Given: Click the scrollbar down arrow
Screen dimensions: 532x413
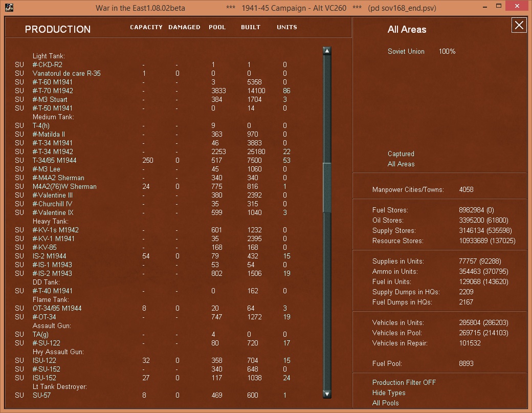Looking at the screenshot, I should click(326, 395).
